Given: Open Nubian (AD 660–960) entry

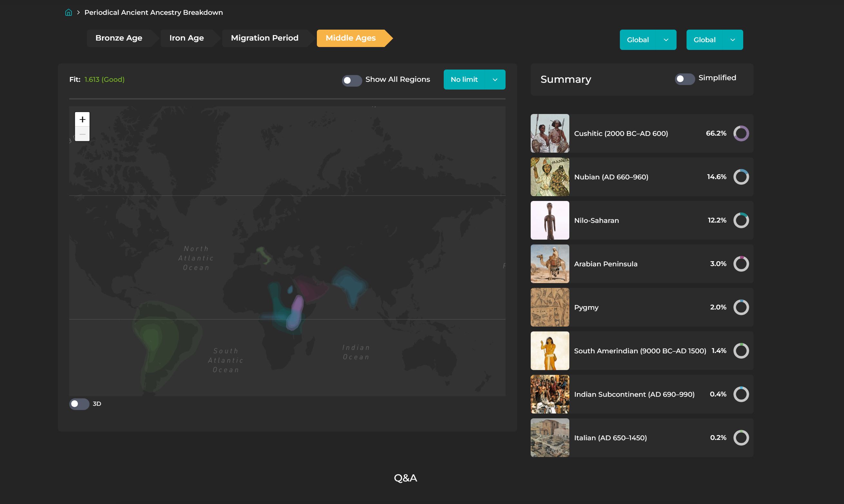Looking at the screenshot, I should point(642,177).
